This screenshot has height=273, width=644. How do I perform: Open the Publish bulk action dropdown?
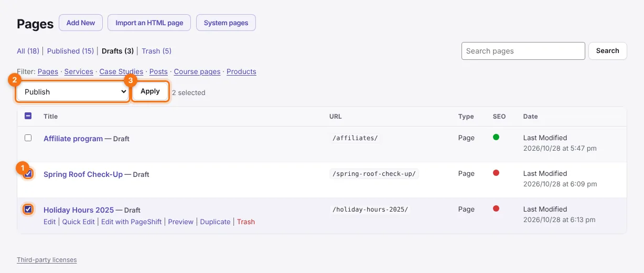[x=72, y=91]
